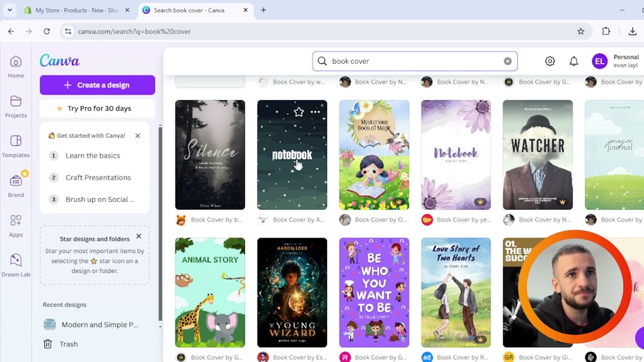Click the Personal evan layl account label
This screenshot has height=362, width=644.
[626, 61]
